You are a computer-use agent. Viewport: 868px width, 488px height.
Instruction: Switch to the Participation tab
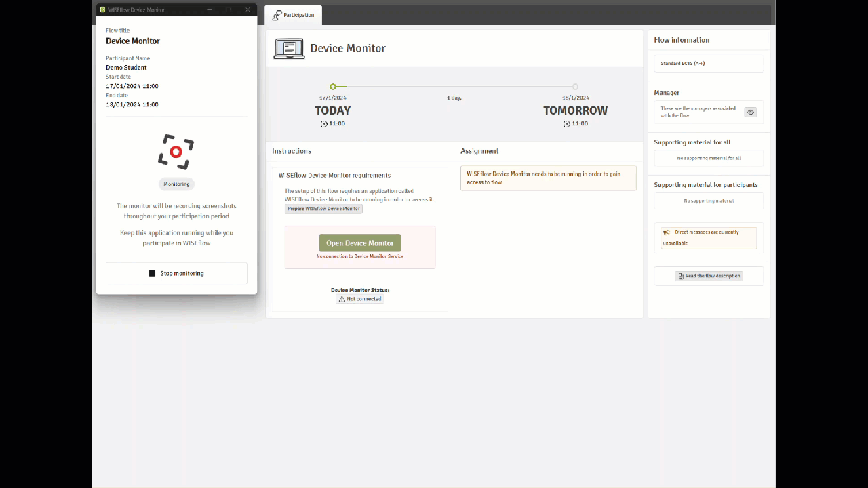[x=294, y=15]
